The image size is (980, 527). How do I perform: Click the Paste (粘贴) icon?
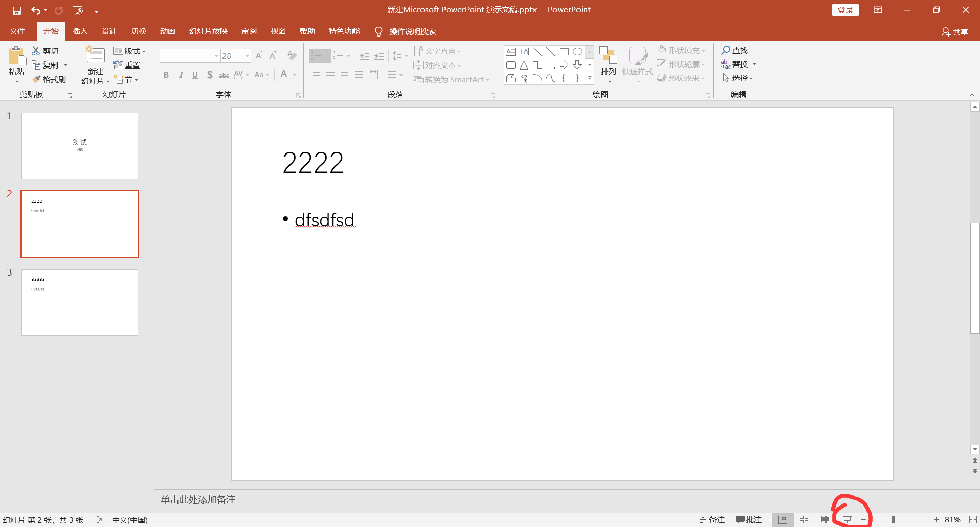16,57
